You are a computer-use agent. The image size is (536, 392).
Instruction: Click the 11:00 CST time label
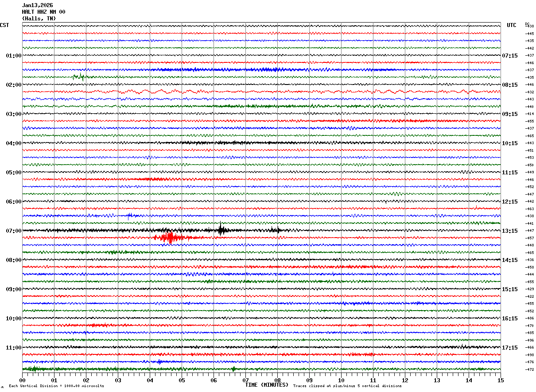pyautogui.click(x=14, y=348)
